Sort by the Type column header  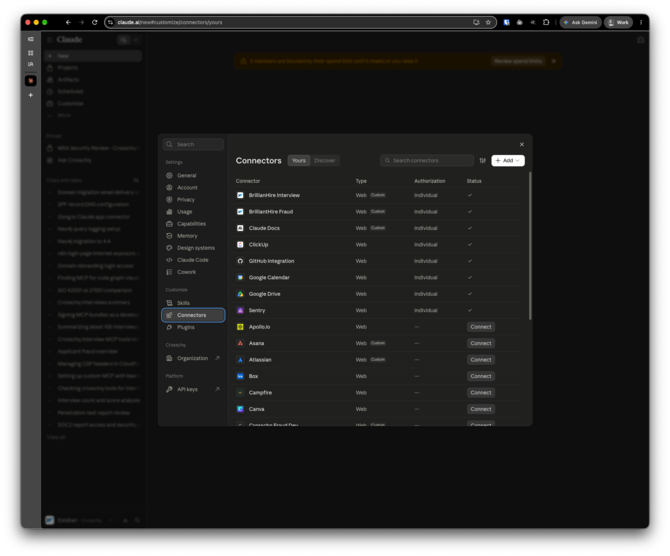(x=361, y=181)
